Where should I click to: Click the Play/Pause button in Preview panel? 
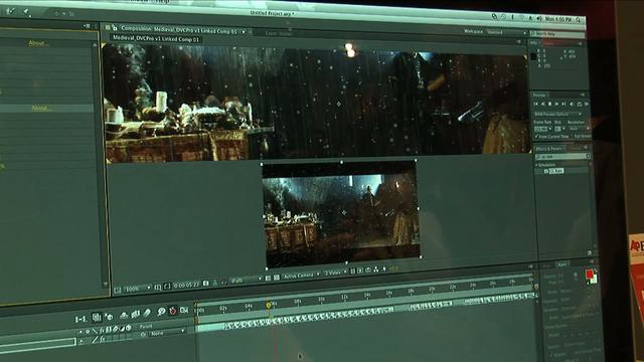(550, 104)
